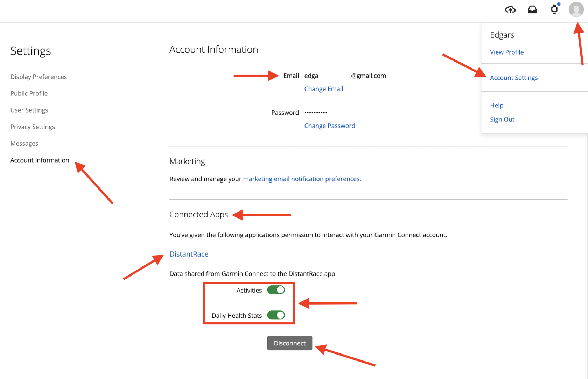Open marketing email notification preferences
588x379 pixels.
(x=301, y=179)
